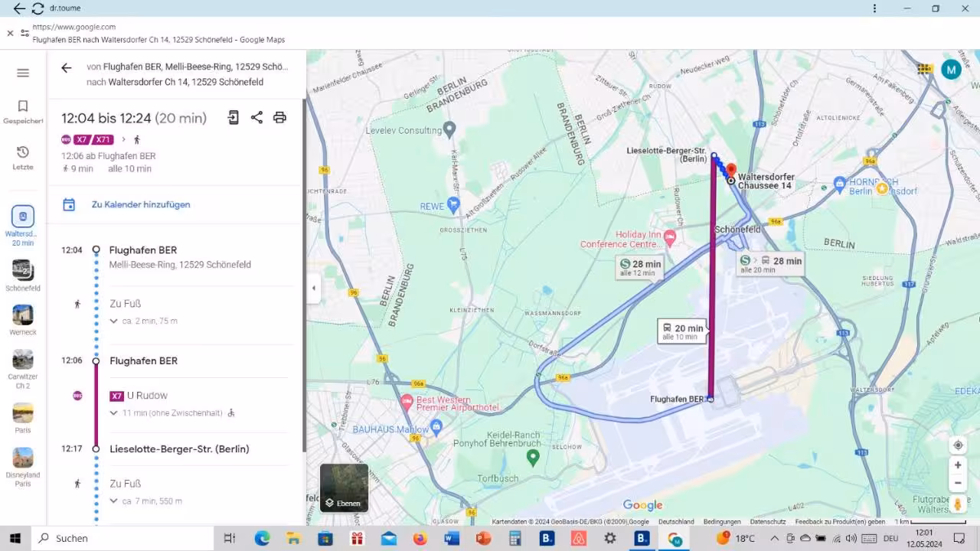Viewport: 980px width, 551px height.
Task: Click the Suchen taskbar search box
Action: (x=122, y=538)
